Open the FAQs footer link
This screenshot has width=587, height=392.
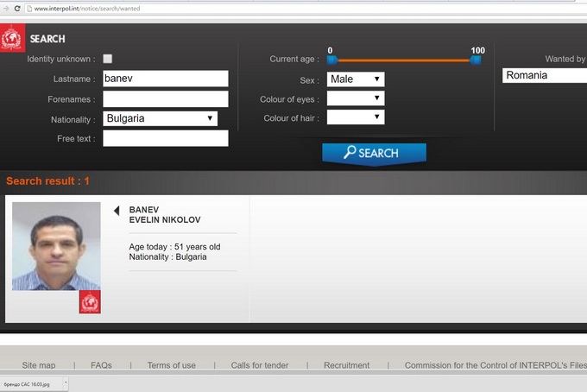click(x=101, y=365)
